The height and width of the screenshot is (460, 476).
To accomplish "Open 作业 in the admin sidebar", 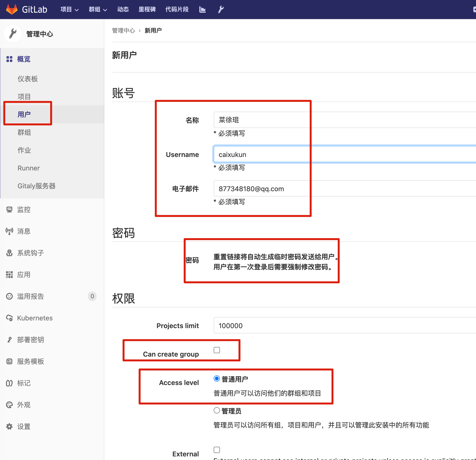I will (24, 150).
